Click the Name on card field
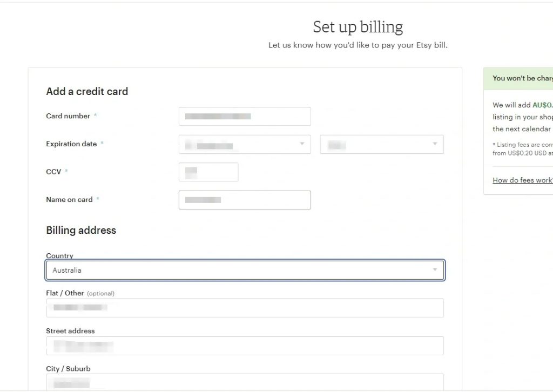The height and width of the screenshot is (392, 553). (x=245, y=200)
